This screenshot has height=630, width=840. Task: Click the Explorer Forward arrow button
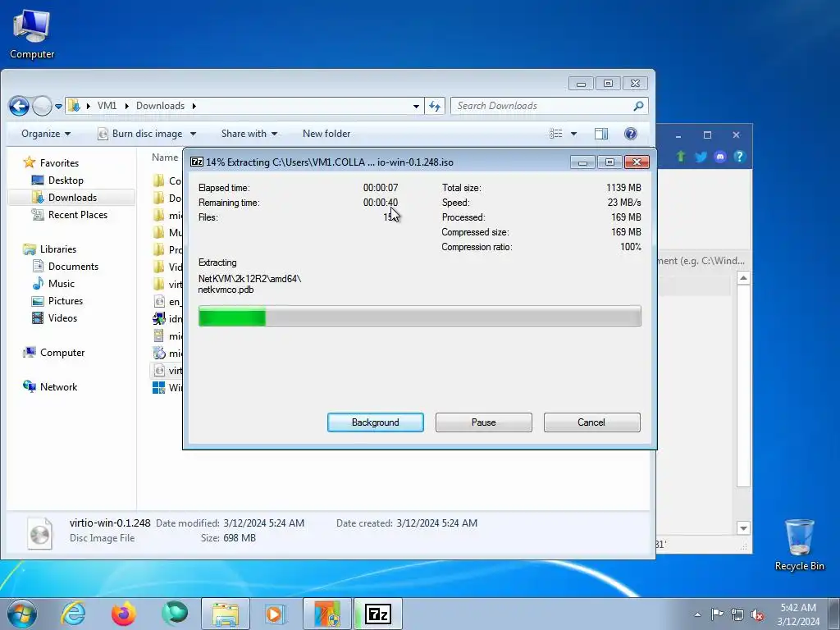click(x=42, y=106)
